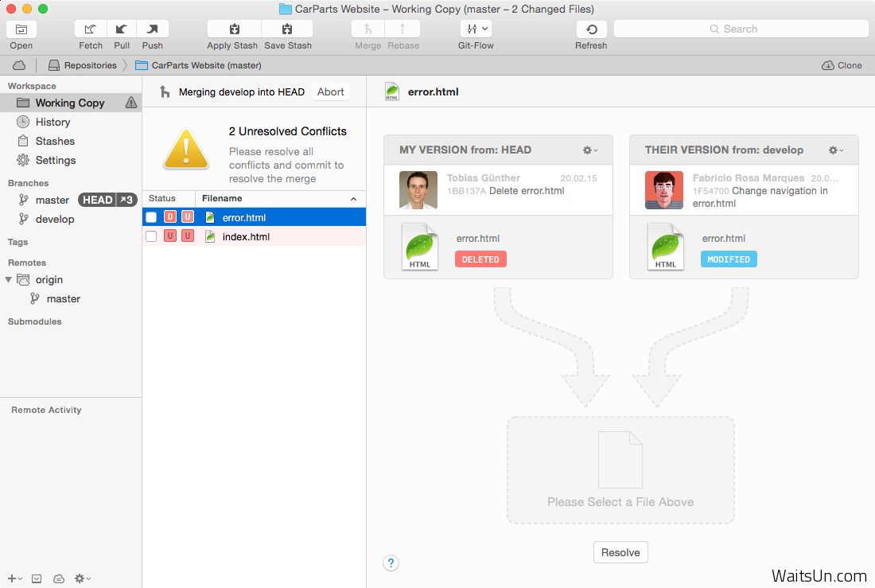
Task: Select the develop branch in sidebar
Action: point(55,219)
